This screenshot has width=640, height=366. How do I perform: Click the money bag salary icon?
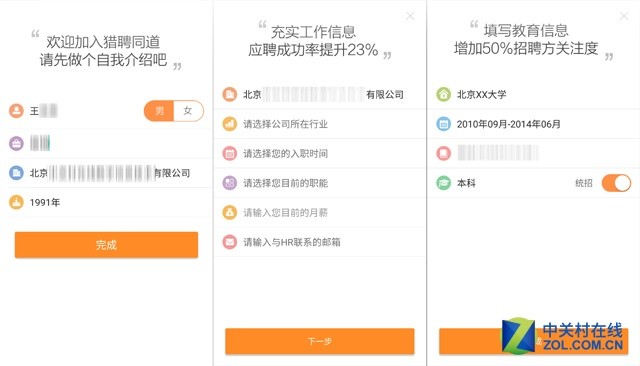(230, 212)
